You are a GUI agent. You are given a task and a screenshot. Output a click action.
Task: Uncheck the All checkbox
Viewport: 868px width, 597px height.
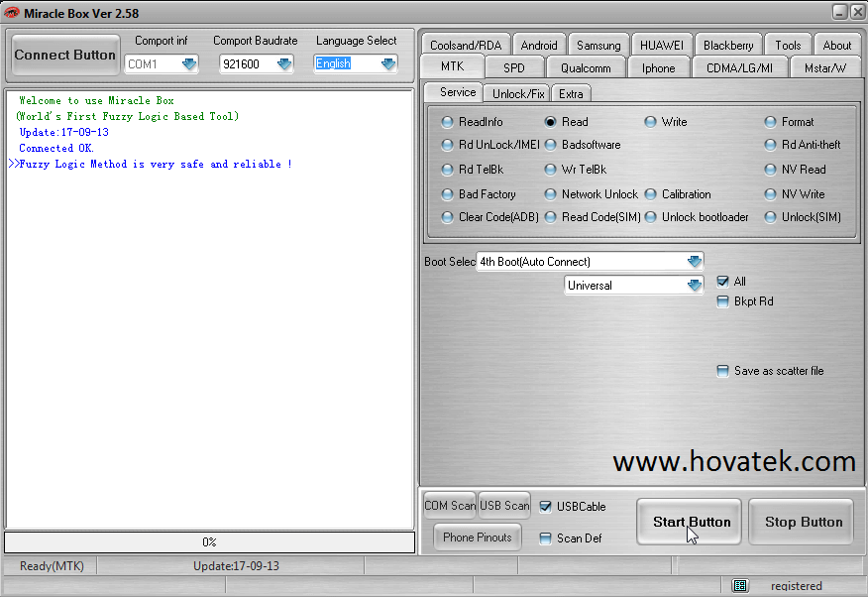pyautogui.click(x=723, y=282)
